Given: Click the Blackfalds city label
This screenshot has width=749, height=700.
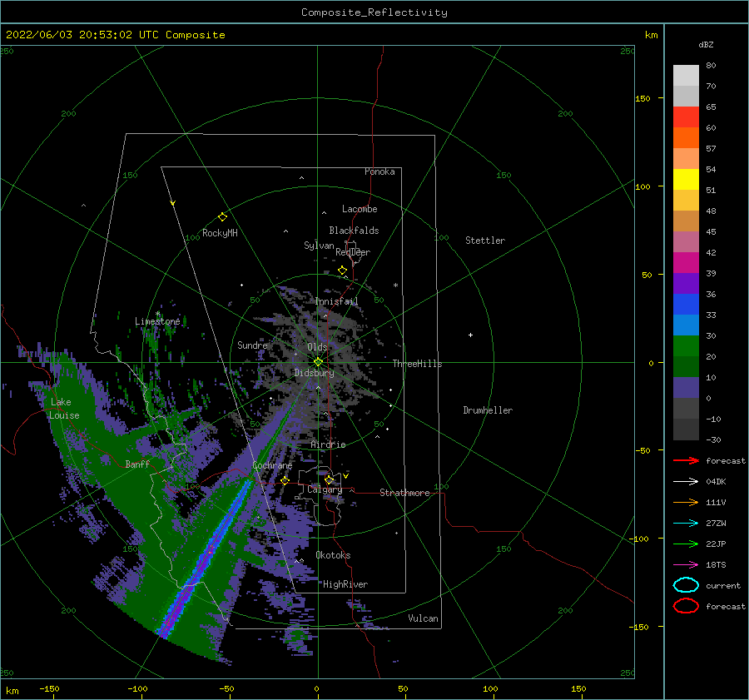Looking at the screenshot, I should click(x=354, y=231).
